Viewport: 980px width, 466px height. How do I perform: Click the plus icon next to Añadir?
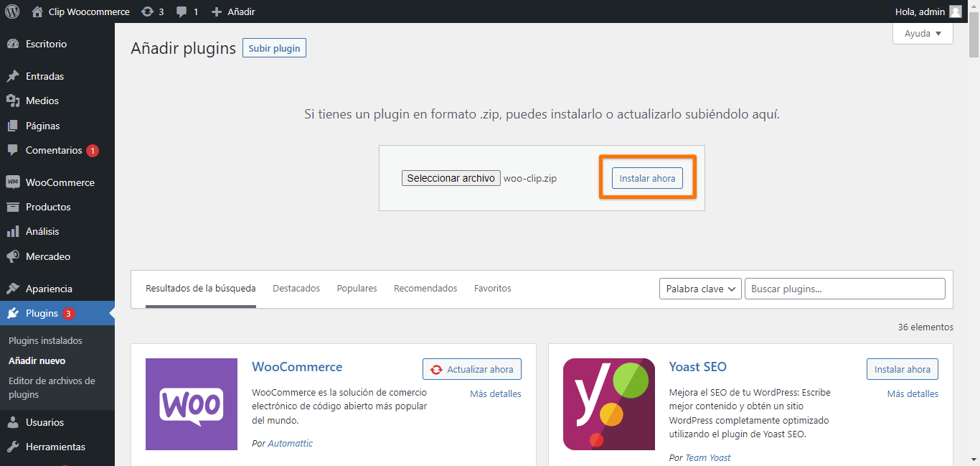pyautogui.click(x=216, y=11)
